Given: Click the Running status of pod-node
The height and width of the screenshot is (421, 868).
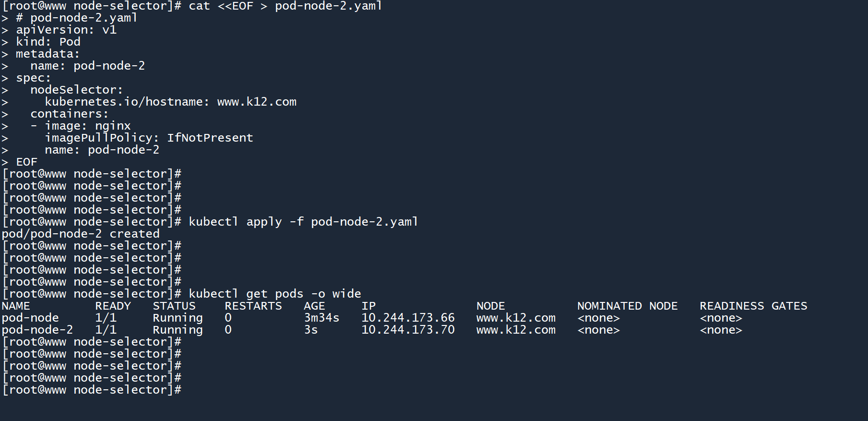Looking at the screenshot, I should pyautogui.click(x=178, y=318).
